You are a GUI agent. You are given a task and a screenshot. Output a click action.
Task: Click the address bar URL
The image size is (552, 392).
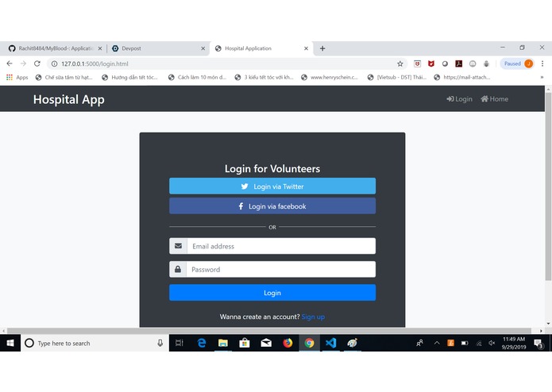point(95,63)
